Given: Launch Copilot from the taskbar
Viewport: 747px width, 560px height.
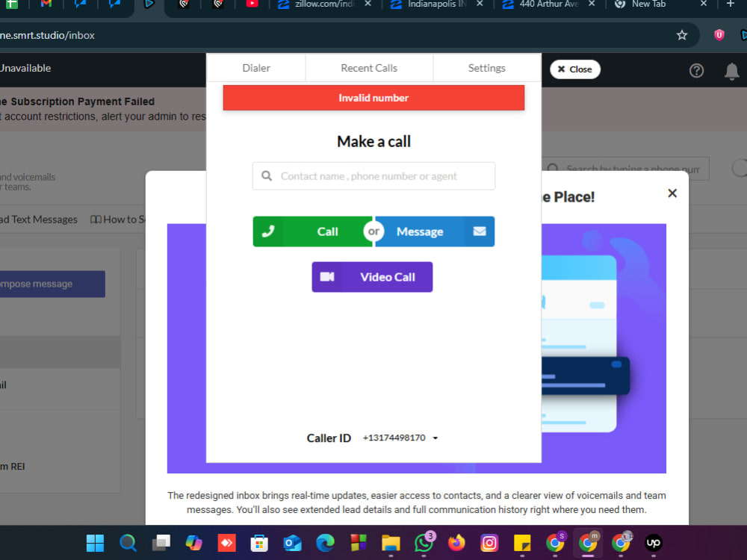Looking at the screenshot, I should pos(194,543).
